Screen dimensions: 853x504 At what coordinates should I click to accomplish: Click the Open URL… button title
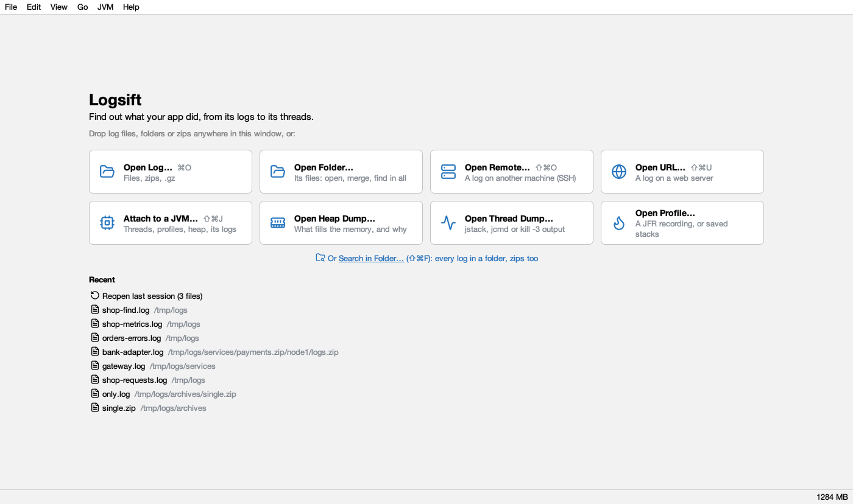(660, 167)
